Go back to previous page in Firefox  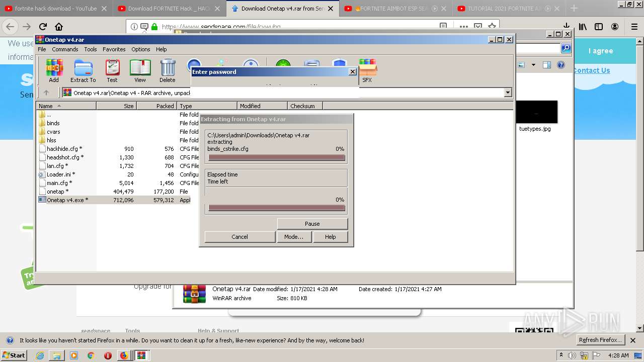(10, 27)
